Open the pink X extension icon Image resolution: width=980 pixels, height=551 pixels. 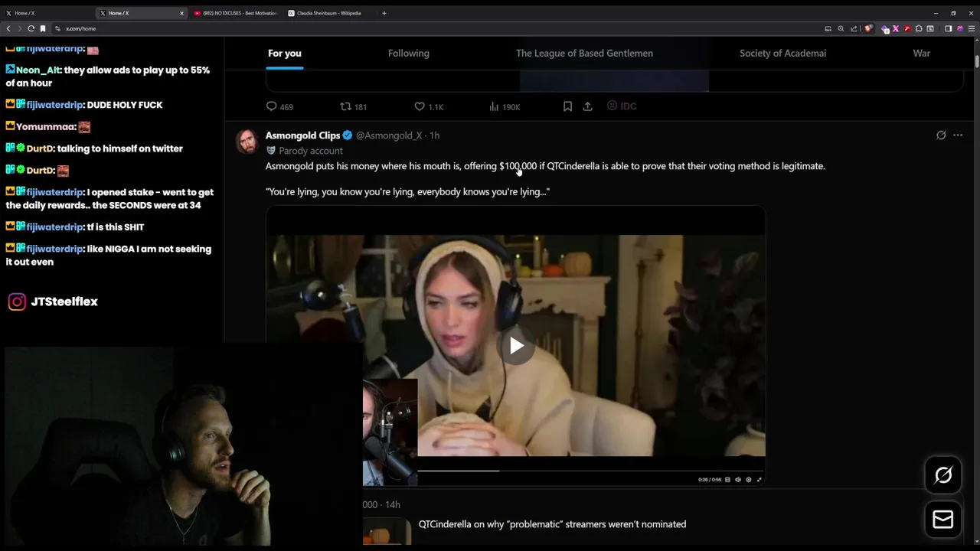[x=896, y=28]
